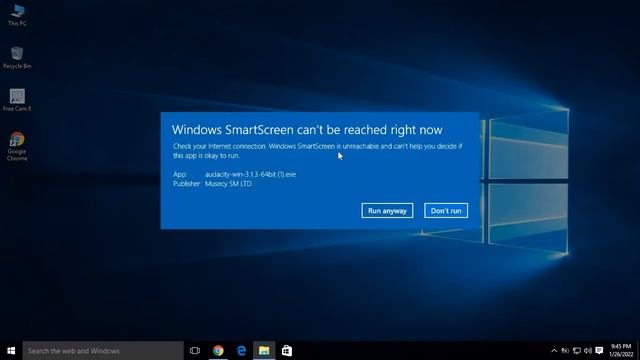
Task: Click the Don't run button
Action: (x=446, y=211)
